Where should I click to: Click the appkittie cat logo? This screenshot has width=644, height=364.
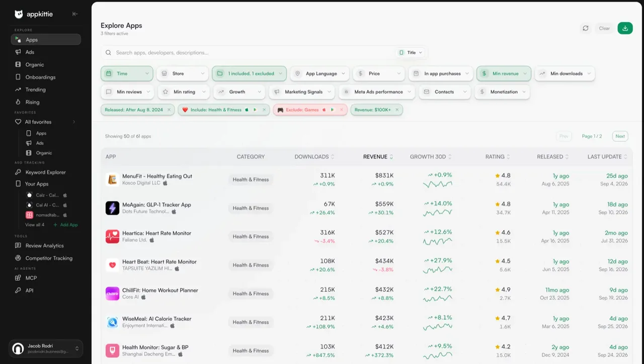[x=19, y=14]
